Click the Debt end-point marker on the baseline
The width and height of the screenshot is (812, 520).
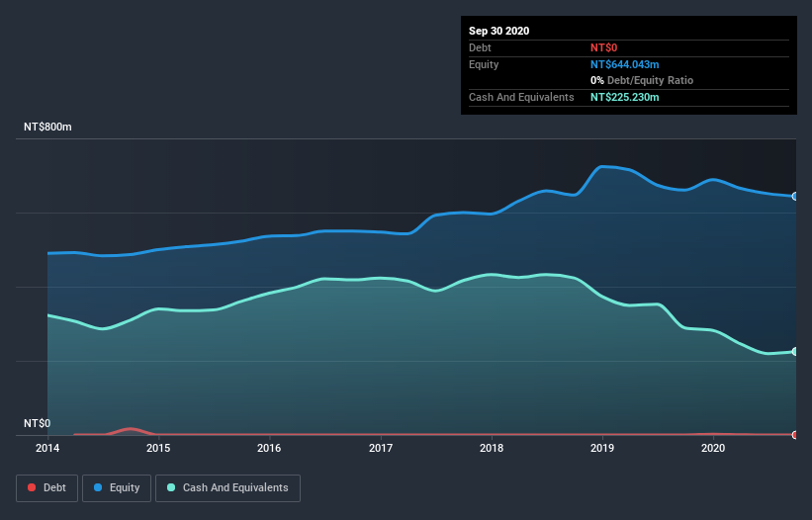click(x=795, y=435)
